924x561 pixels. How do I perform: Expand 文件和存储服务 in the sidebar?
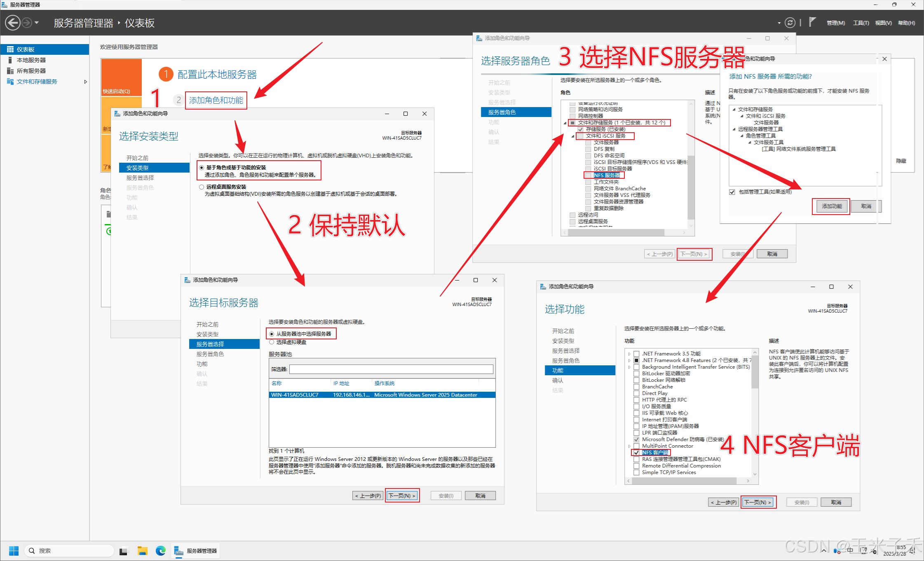[x=85, y=82]
